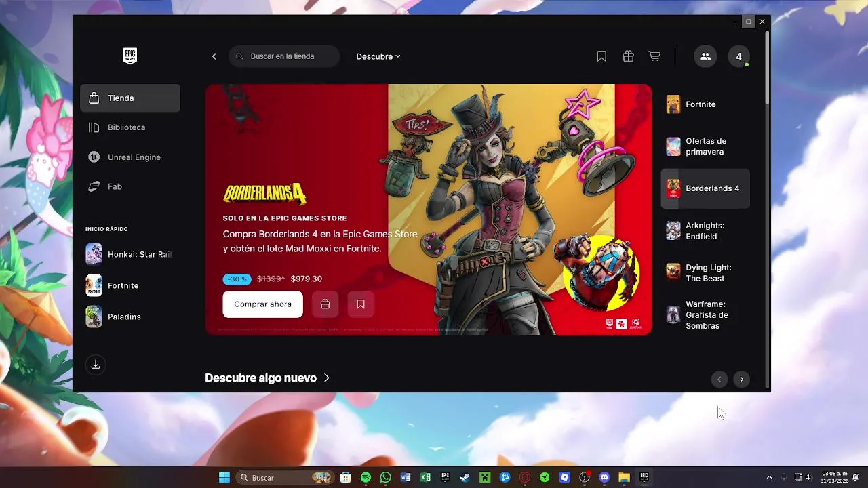
Task: Click the $979.30 discounted price
Action: pyautogui.click(x=306, y=279)
